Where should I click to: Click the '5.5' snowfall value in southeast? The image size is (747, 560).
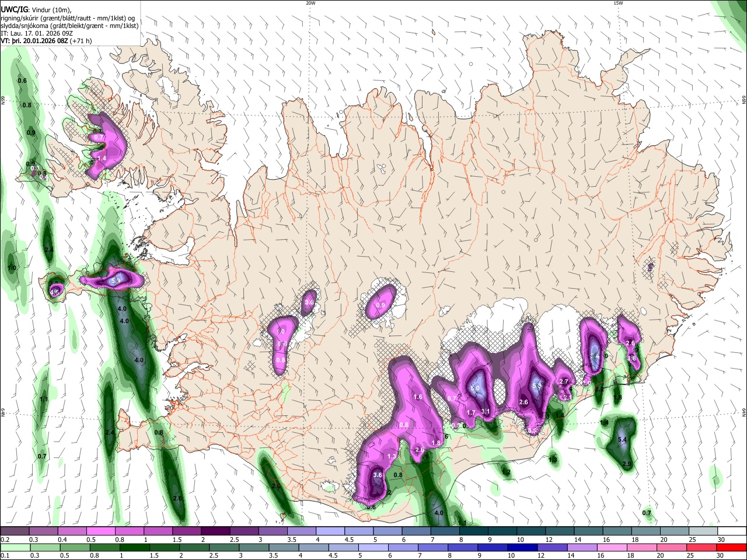537,386
